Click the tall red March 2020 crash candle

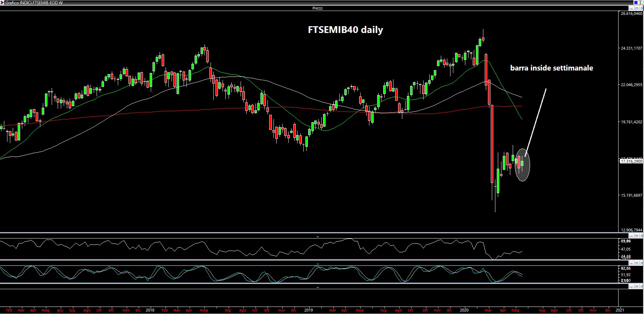[492, 144]
